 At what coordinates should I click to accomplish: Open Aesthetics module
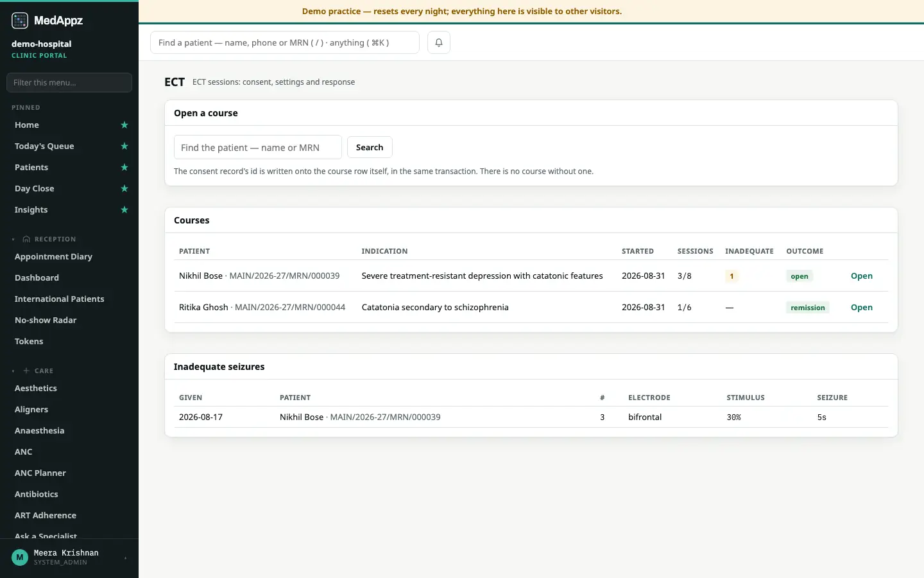[x=36, y=389]
